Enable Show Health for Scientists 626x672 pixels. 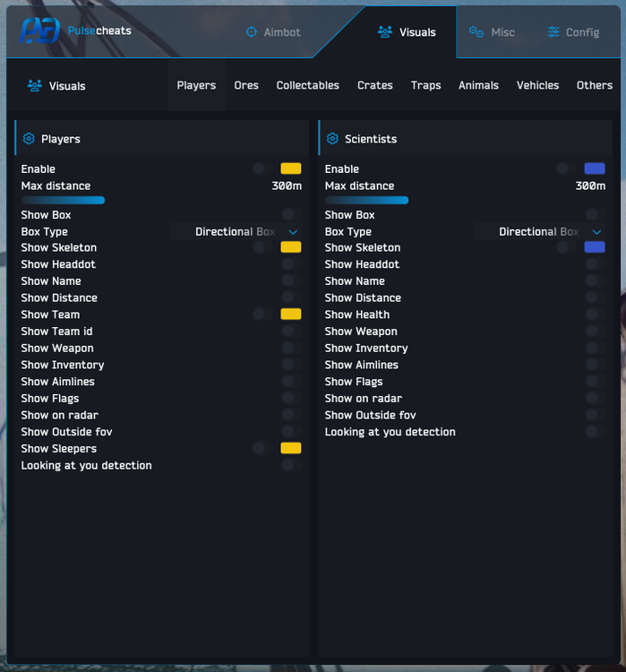[x=592, y=314]
